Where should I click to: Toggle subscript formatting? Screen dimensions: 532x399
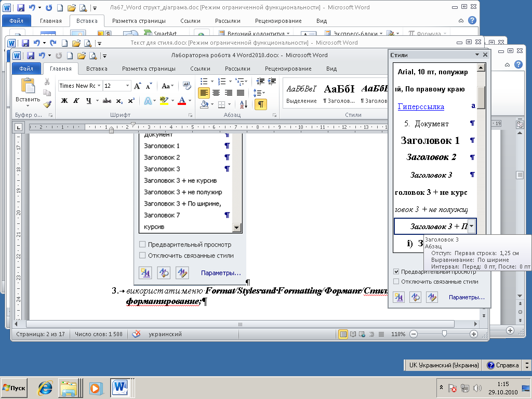coord(119,101)
